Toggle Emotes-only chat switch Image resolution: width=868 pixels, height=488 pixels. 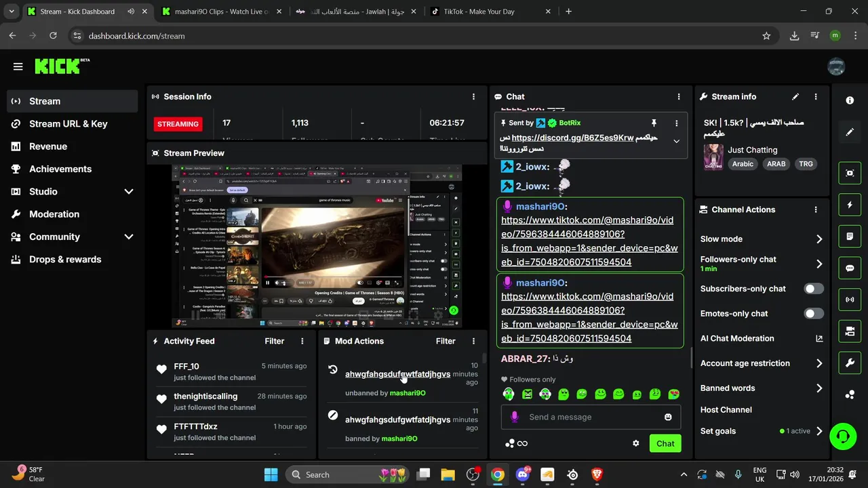pyautogui.click(x=814, y=313)
